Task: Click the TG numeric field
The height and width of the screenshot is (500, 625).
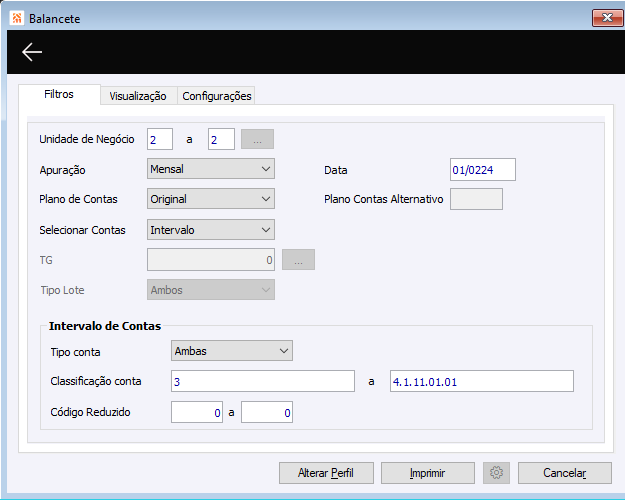Action: tap(211, 260)
